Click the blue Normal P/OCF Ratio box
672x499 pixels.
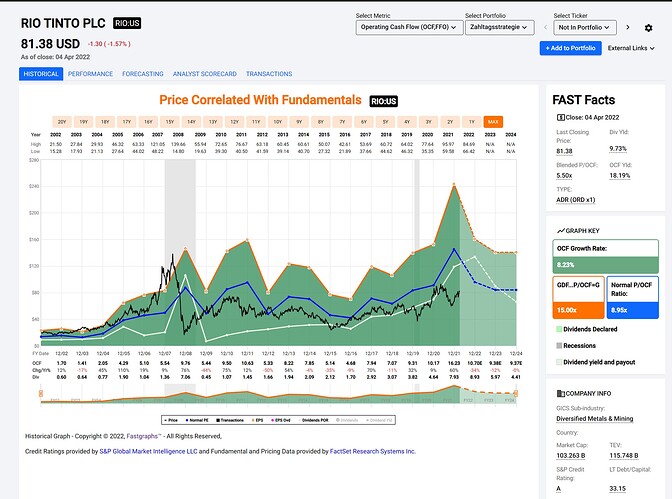633,297
